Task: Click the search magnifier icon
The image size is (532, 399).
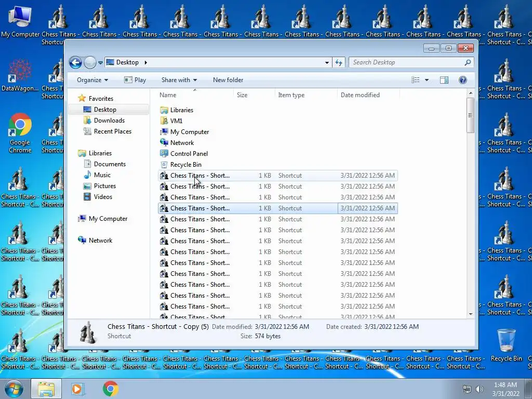Action: [468, 62]
